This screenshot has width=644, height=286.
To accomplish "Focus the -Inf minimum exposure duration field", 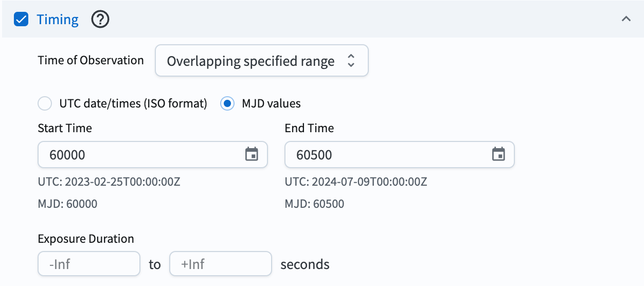I will pyautogui.click(x=89, y=264).
